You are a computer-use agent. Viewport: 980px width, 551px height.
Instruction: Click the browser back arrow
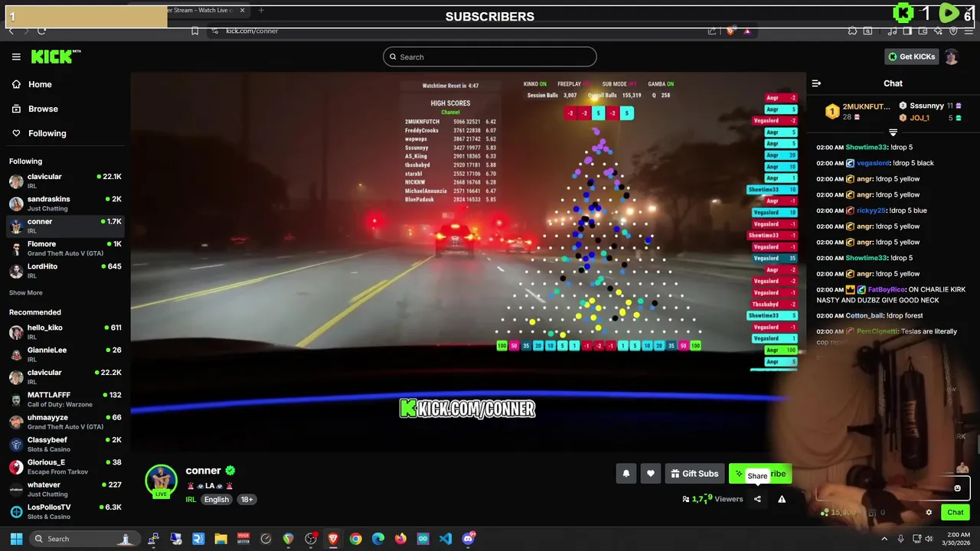(x=11, y=31)
